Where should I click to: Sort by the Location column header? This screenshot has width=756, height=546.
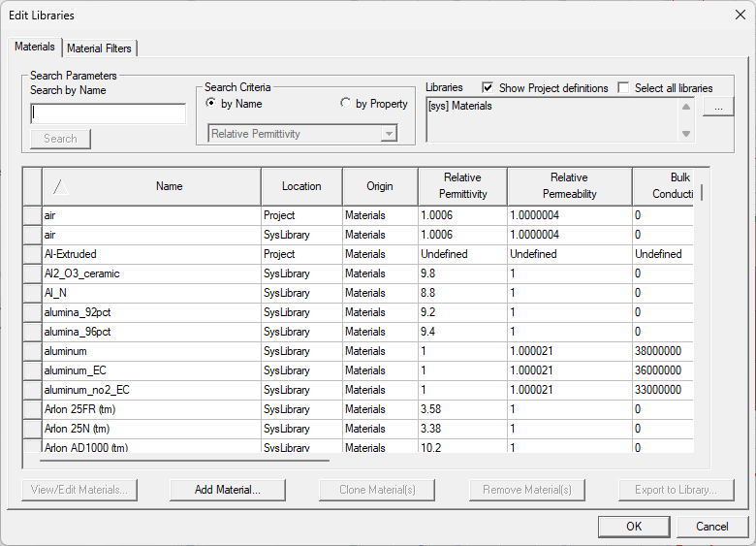pyautogui.click(x=301, y=186)
